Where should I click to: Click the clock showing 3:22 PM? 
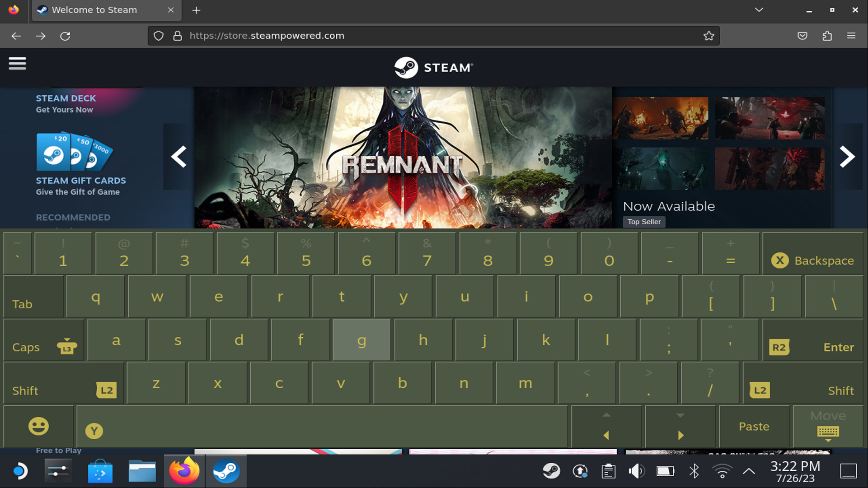point(795,471)
